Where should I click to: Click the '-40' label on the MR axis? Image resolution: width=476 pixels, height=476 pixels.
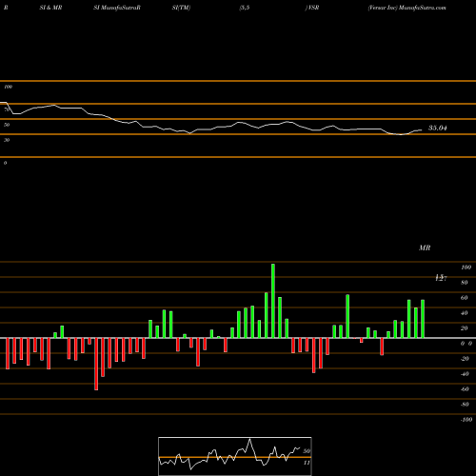465,374
